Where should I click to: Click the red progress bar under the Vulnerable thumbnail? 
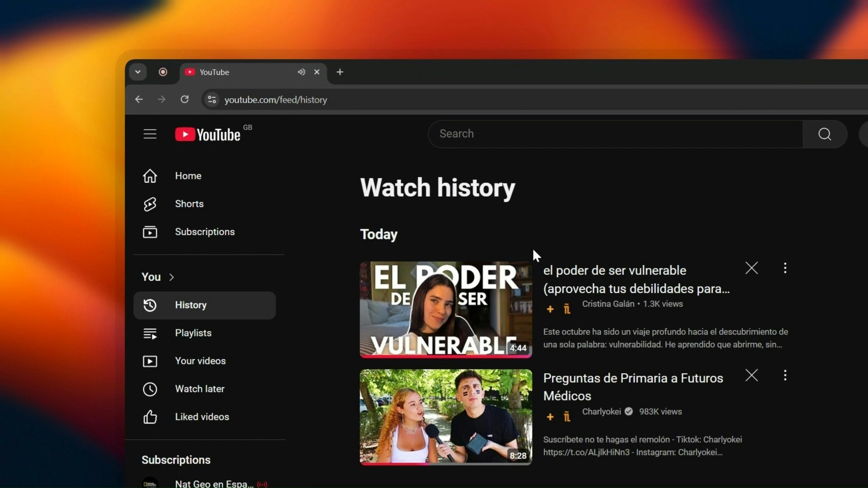(445, 356)
